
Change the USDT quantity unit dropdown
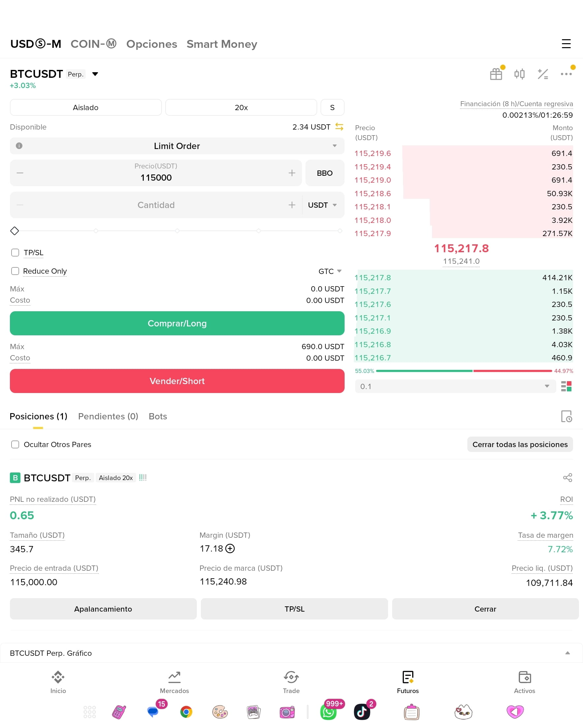[322, 205]
